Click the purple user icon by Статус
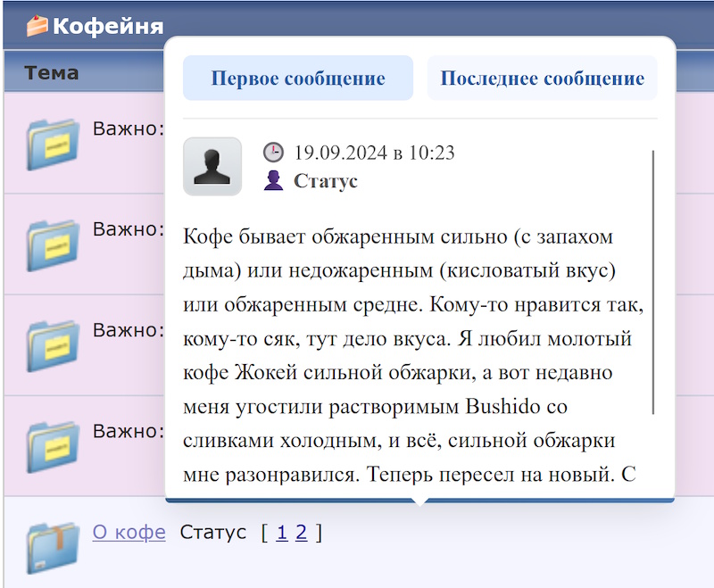The image size is (714, 588). tap(273, 180)
